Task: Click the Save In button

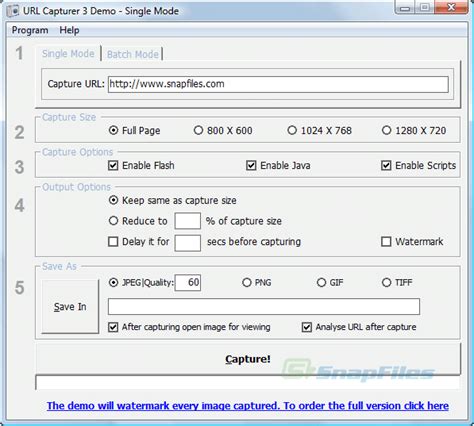Action: [70, 306]
